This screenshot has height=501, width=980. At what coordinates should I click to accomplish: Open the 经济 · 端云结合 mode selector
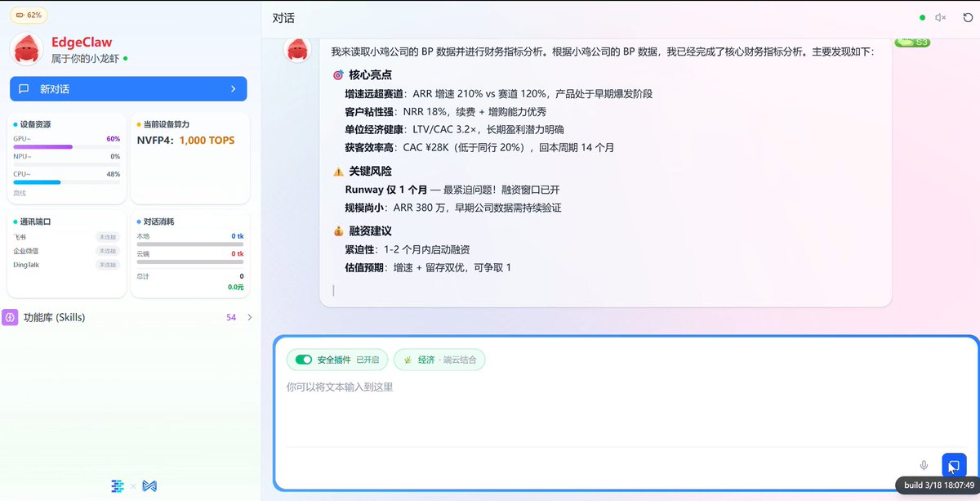439,360
